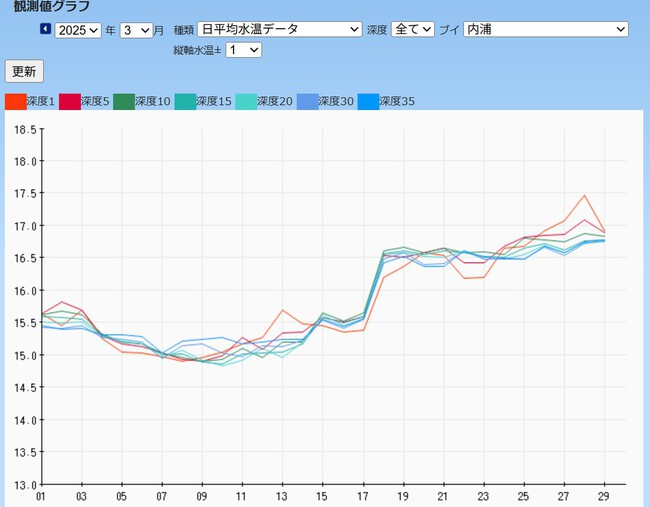Toggle 深度30 cornflower blue legend swatch
Viewport: 650px width, 507px height.
[308, 102]
